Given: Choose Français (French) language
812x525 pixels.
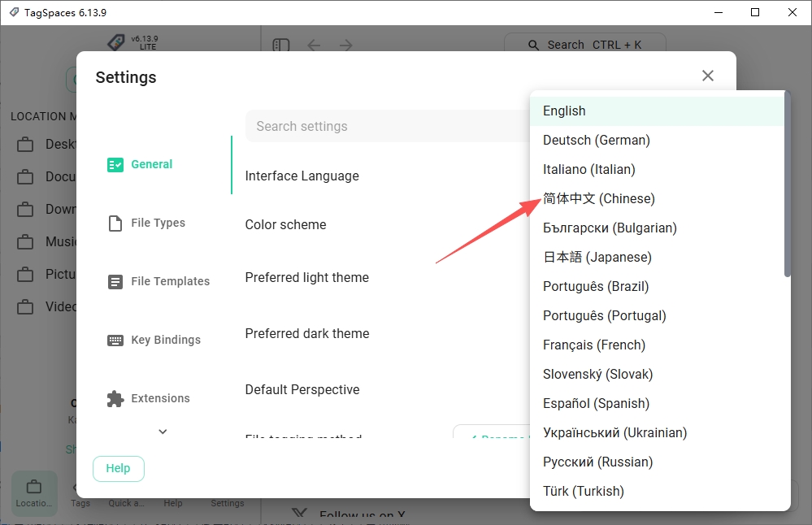Looking at the screenshot, I should (657, 345).
